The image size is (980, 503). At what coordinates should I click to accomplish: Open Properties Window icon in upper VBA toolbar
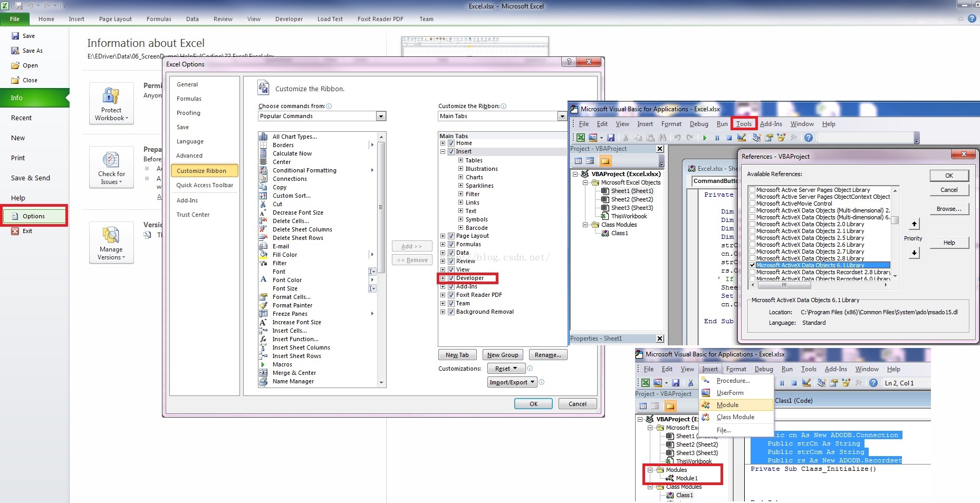point(769,138)
